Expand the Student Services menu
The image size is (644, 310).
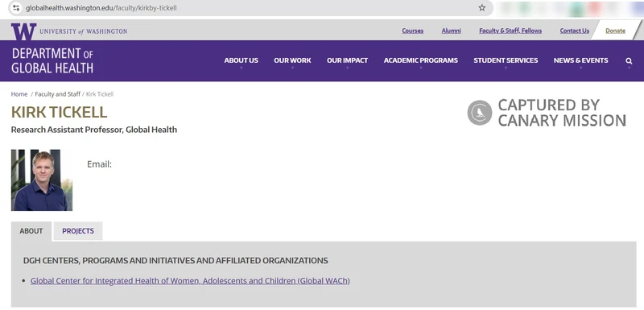(506, 60)
